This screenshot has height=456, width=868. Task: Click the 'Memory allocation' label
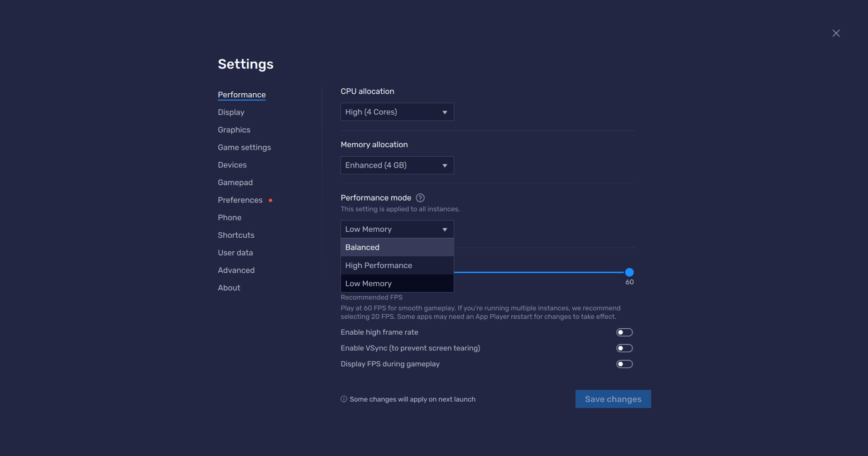[x=374, y=145]
